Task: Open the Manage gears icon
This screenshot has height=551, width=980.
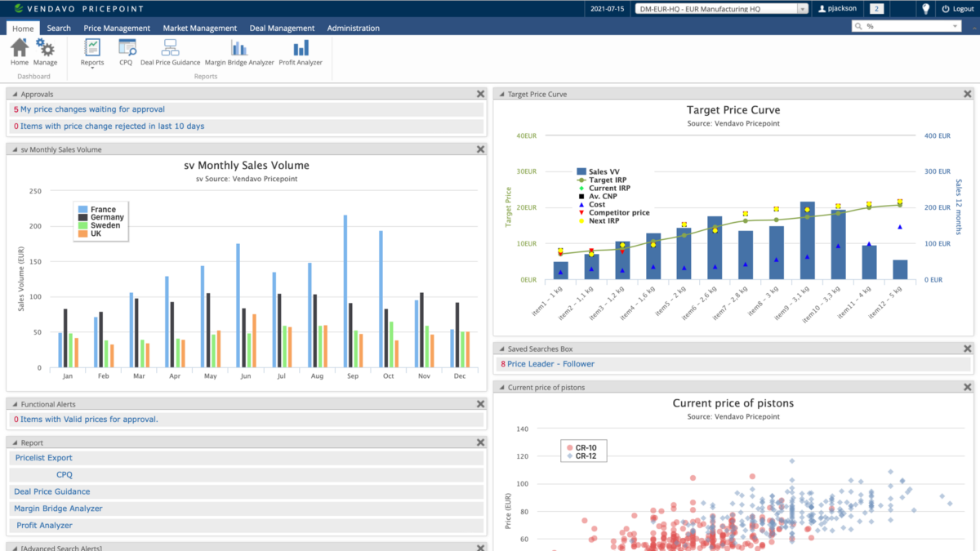Action: tap(45, 48)
